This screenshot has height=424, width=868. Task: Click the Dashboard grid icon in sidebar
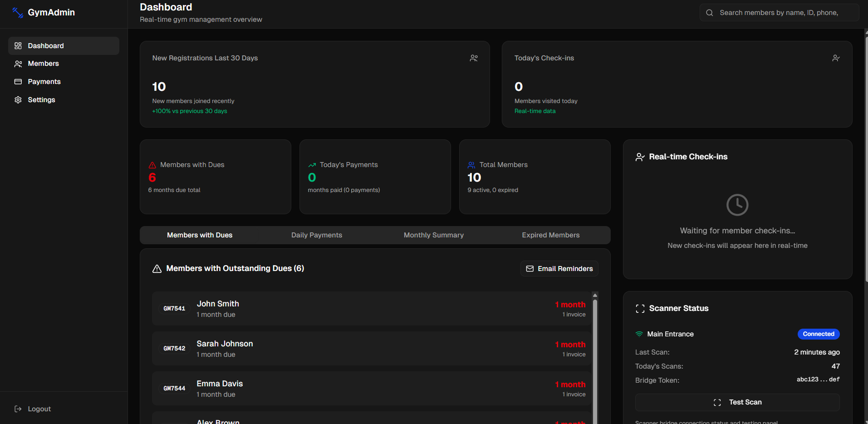pyautogui.click(x=18, y=46)
